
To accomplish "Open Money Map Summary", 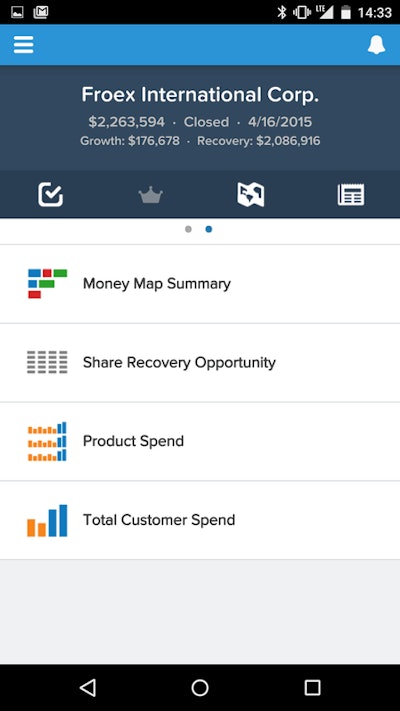I will pos(200,284).
